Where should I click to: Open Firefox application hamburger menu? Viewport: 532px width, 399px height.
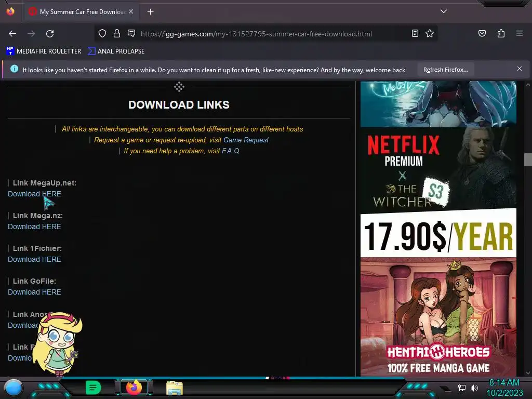(x=520, y=33)
